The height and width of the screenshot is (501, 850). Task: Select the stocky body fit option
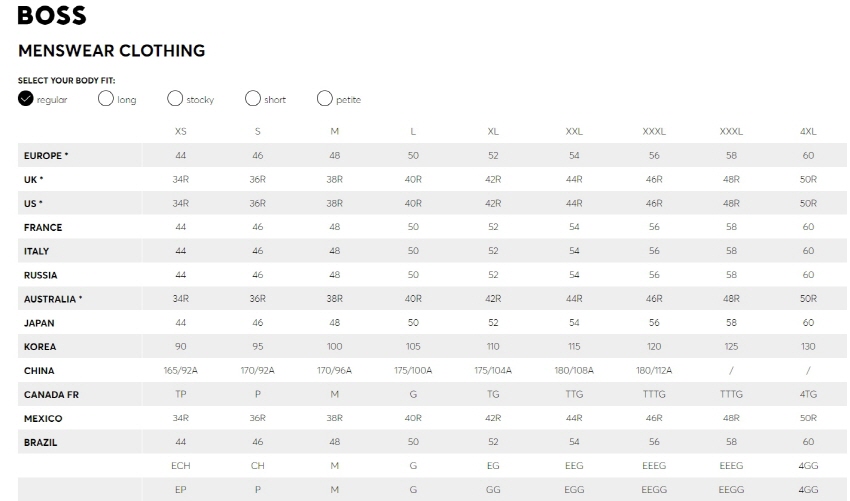tap(175, 99)
